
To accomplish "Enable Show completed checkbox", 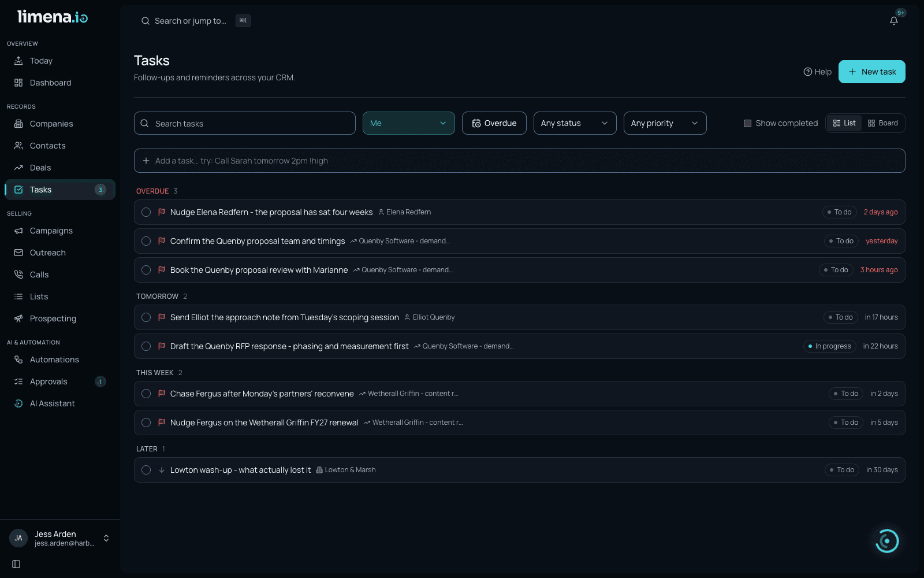I will tap(747, 123).
